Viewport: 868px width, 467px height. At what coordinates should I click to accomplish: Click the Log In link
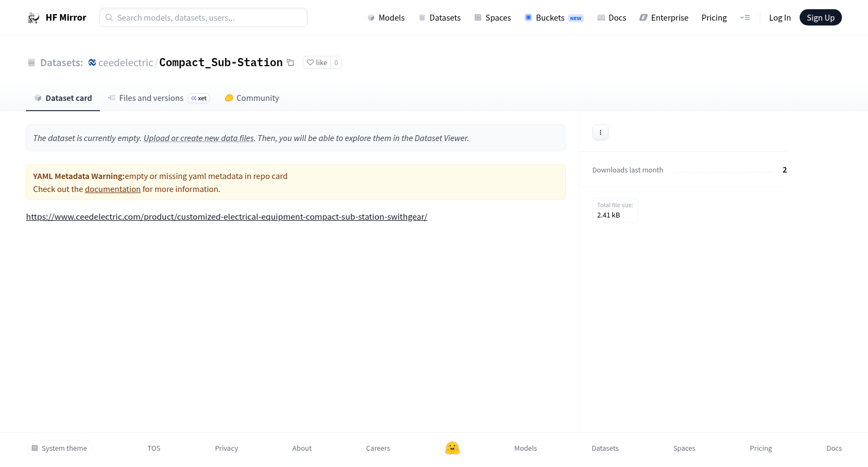pos(780,18)
